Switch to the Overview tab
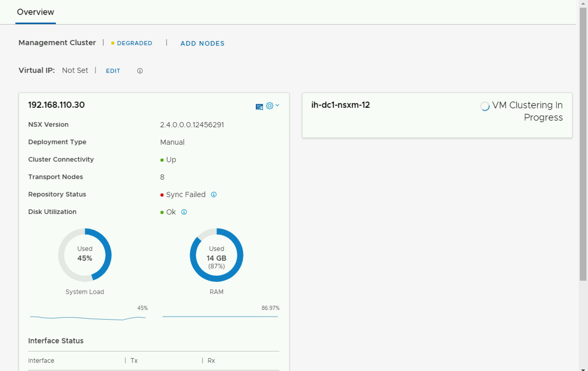This screenshot has width=588, height=371. (x=35, y=12)
